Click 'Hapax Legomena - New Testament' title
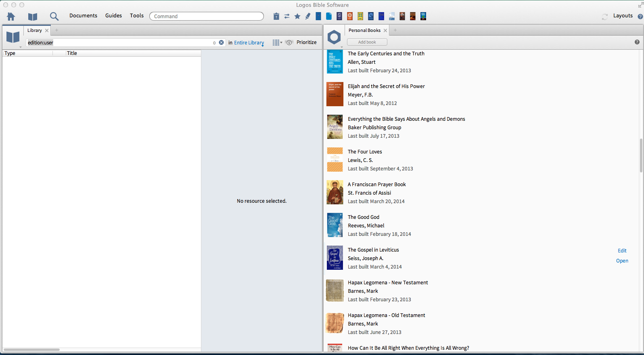Image resolution: width=644 pixels, height=355 pixels. (388, 283)
